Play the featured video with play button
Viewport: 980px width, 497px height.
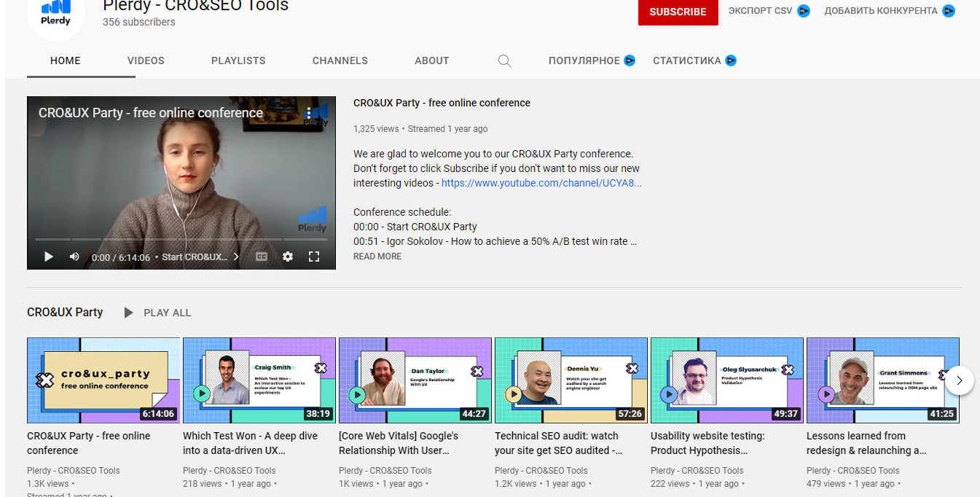point(48,257)
